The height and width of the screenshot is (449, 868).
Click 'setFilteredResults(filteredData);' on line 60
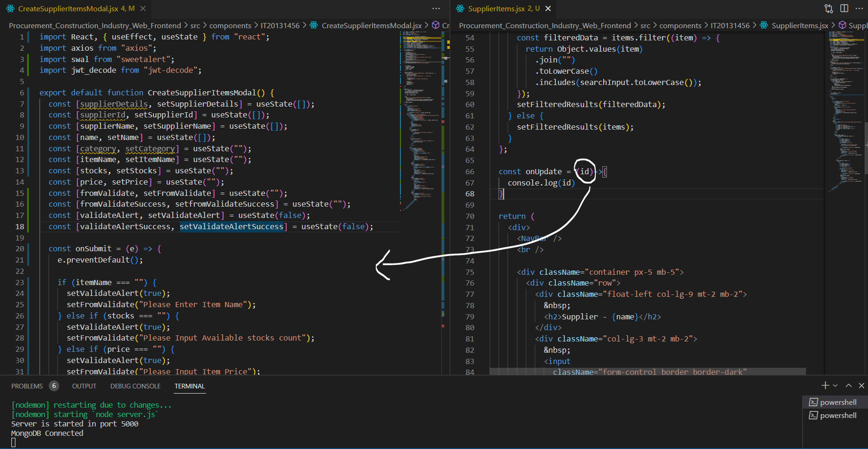[x=591, y=104]
